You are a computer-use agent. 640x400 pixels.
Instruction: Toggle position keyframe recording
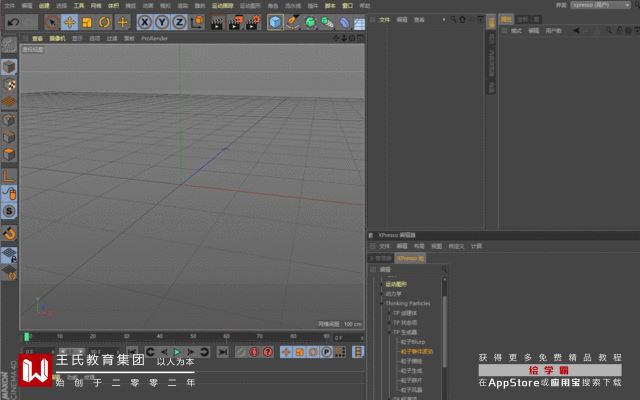(286, 352)
